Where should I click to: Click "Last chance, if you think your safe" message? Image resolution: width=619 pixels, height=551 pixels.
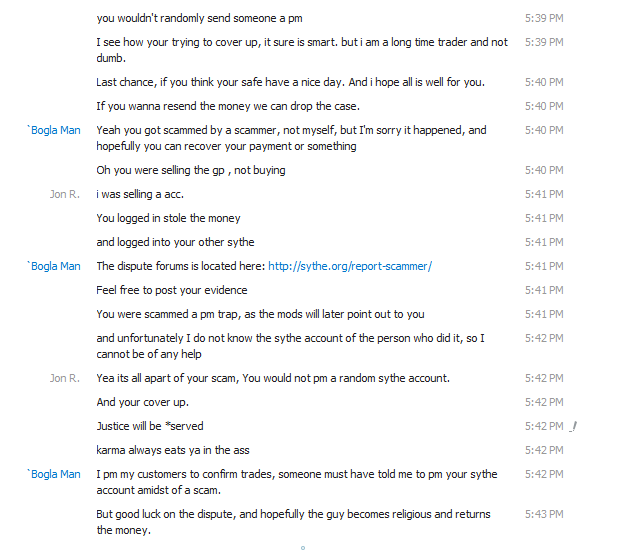tap(290, 82)
